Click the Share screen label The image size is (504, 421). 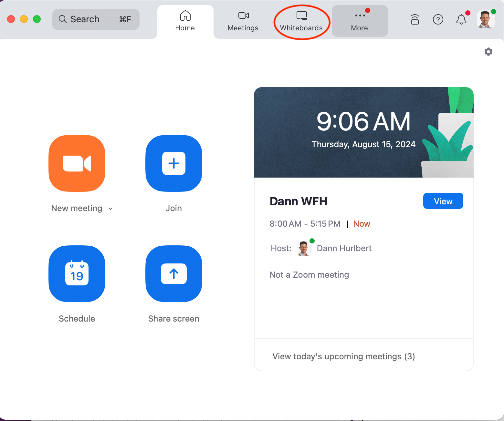(174, 319)
